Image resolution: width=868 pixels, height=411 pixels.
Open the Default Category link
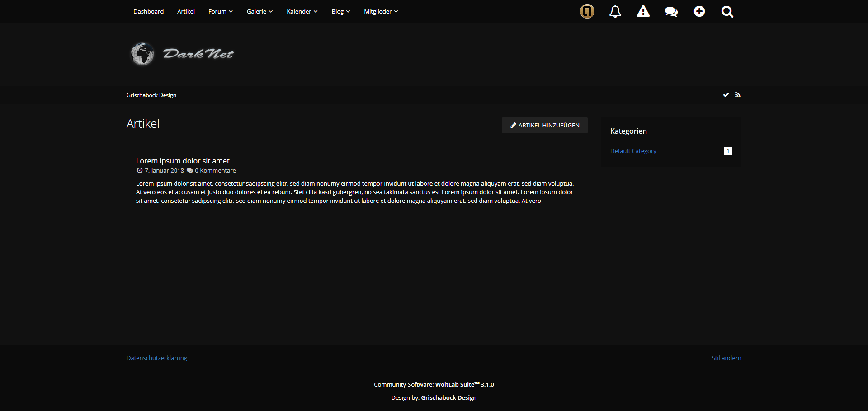(x=633, y=151)
